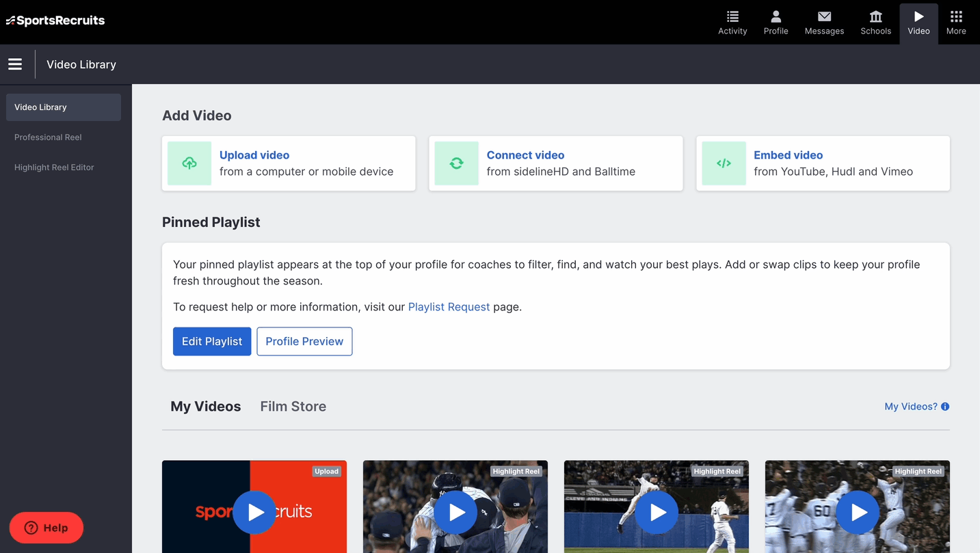The image size is (980, 553).
Task: Open the Messages envelope icon
Action: (x=824, y=16)
